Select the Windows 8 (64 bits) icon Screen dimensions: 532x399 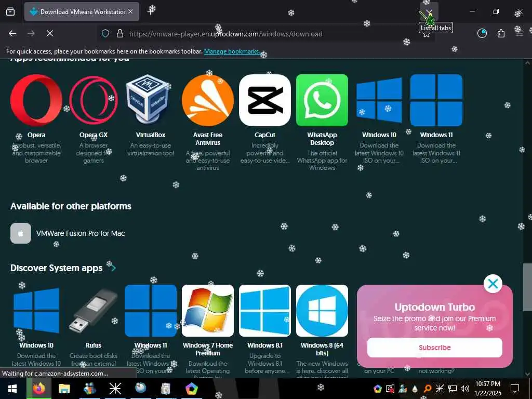click(322, 311)
